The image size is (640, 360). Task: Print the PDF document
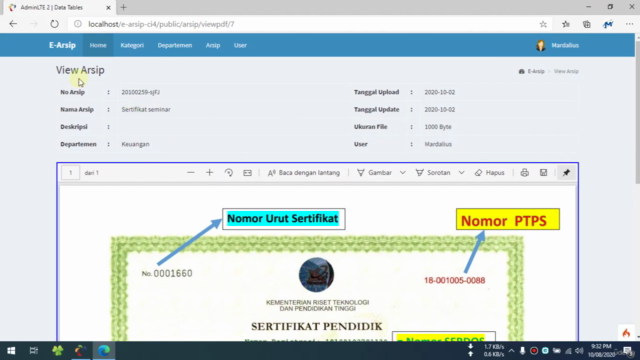coord(524,173)
